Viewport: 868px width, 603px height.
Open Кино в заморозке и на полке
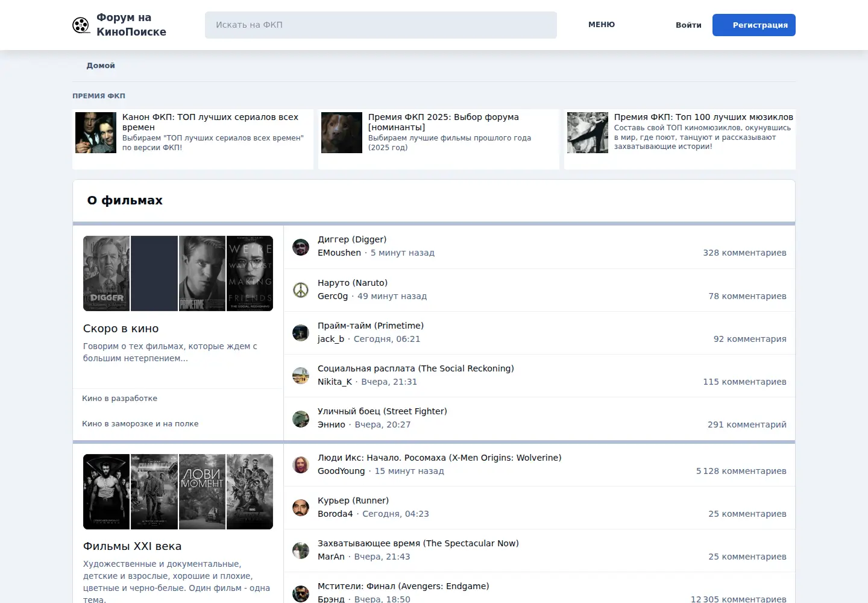[x=140, y=424]
